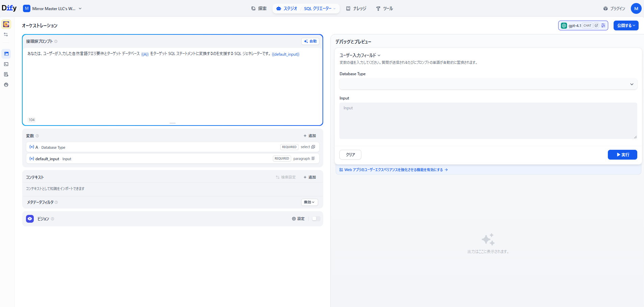Viewport: 644px width, 307px height.
Task: Select the orchestration panel icon in sidebar
Action: pyautogui.click(x=6, y=54)
